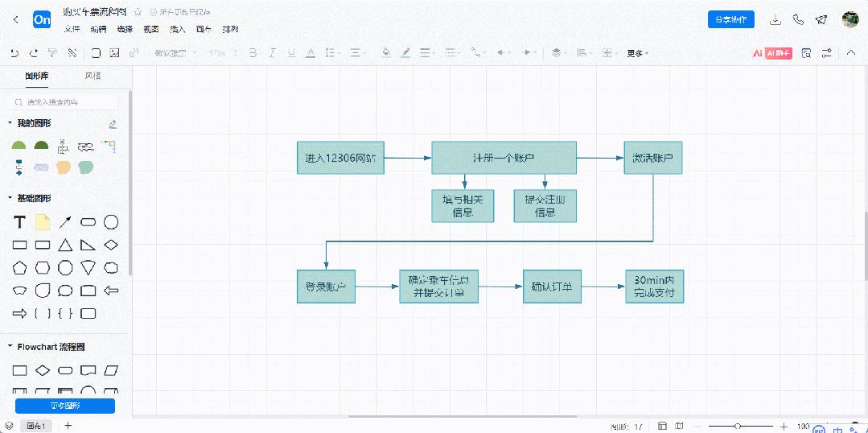Click the blue 分享协作 button
The width and height of the screenshot is (868, 433).
pos(730,19)
